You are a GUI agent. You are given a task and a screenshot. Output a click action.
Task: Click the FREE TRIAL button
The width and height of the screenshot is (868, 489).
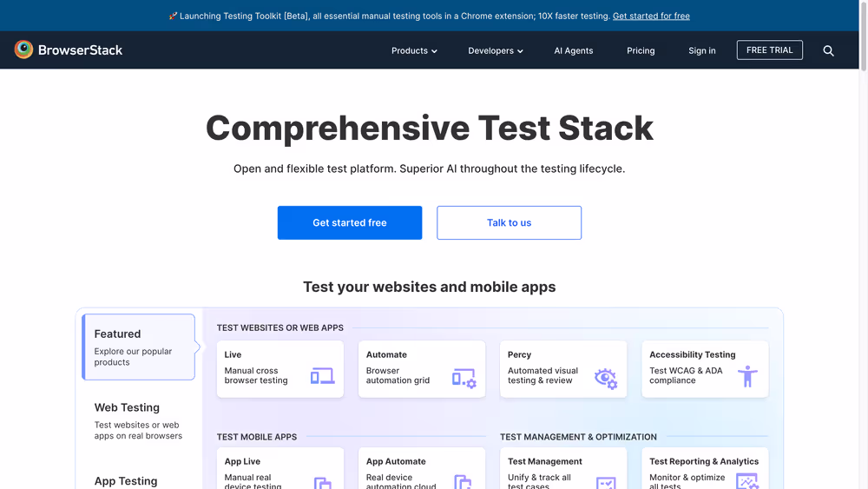click(769, 50)
